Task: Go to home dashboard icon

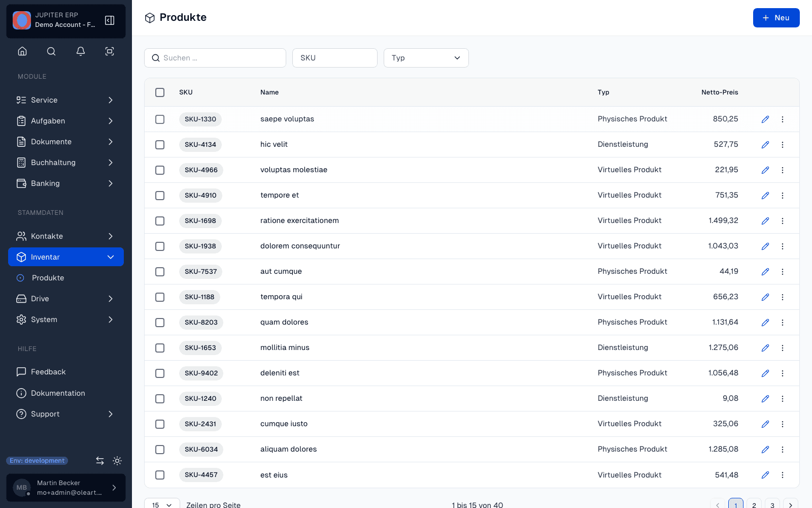Action: [x=22, y=51]
